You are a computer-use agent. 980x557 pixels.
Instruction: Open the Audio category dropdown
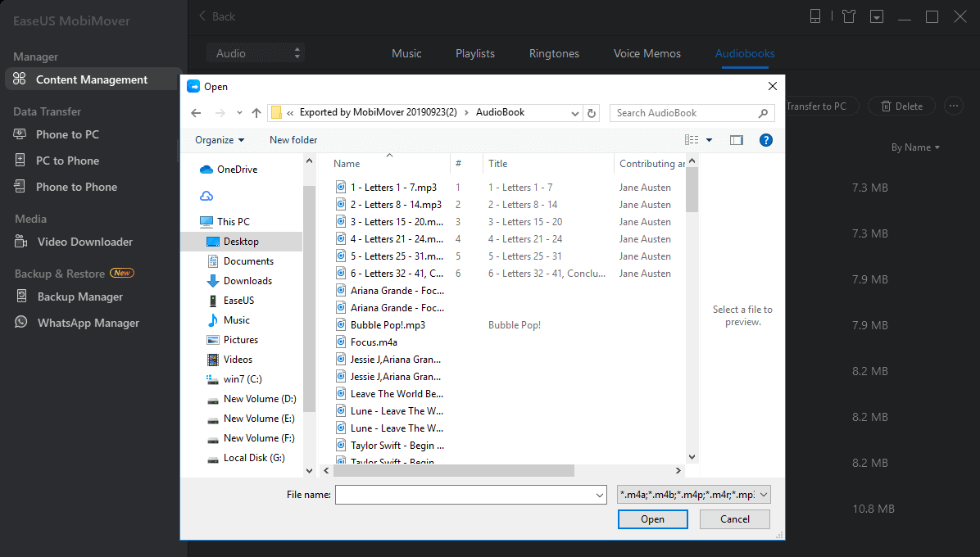255,53
